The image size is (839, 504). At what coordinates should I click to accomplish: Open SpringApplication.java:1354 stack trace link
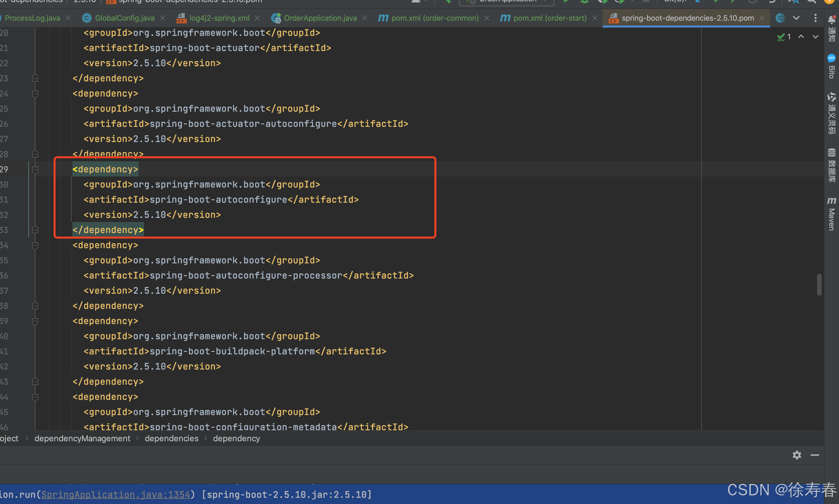tap(115, 495)
